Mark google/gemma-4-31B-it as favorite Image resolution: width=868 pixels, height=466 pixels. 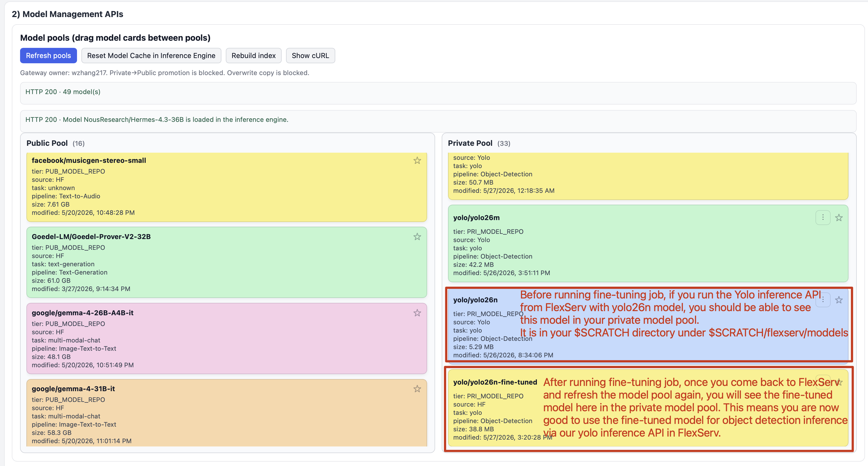pyautogui.click(x=417, y=388)
